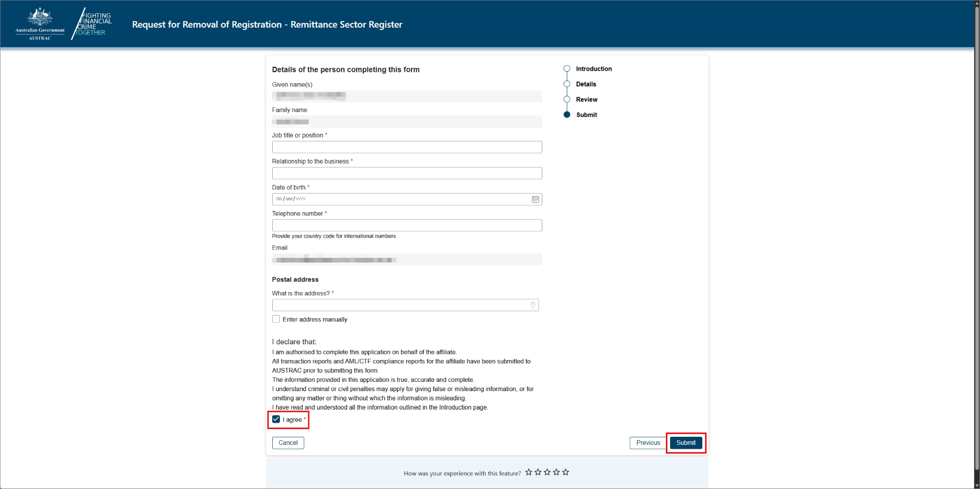Click the What is the address search field
Viewport: 980px width, 489px height.
pos(400,305)
